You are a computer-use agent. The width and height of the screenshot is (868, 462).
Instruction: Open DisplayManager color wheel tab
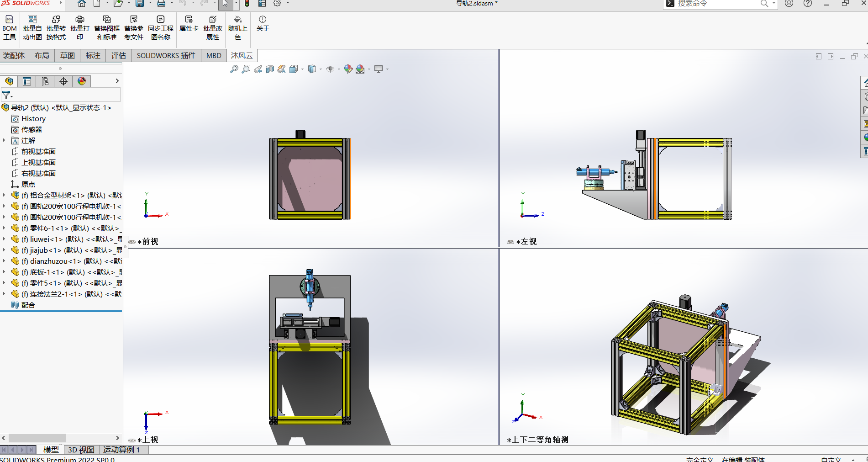tap(82, 81)
